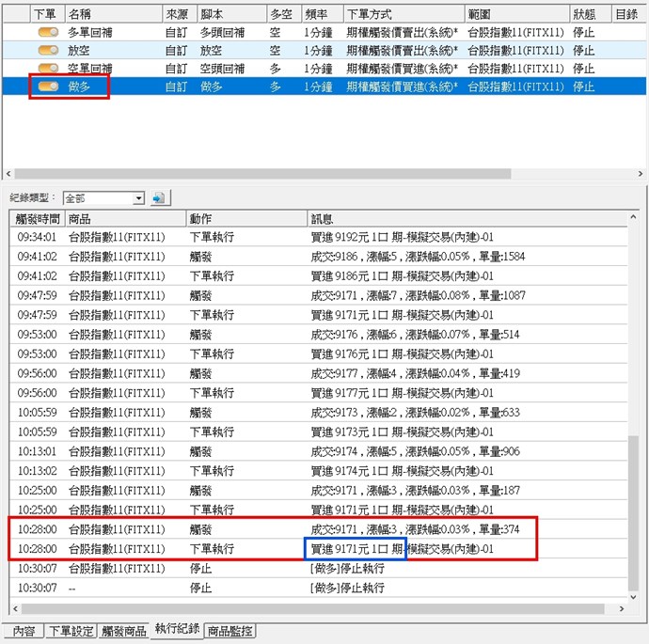
Task: Select the 09:53:00 買進 9176元 message
Action: tap(402, 353)
